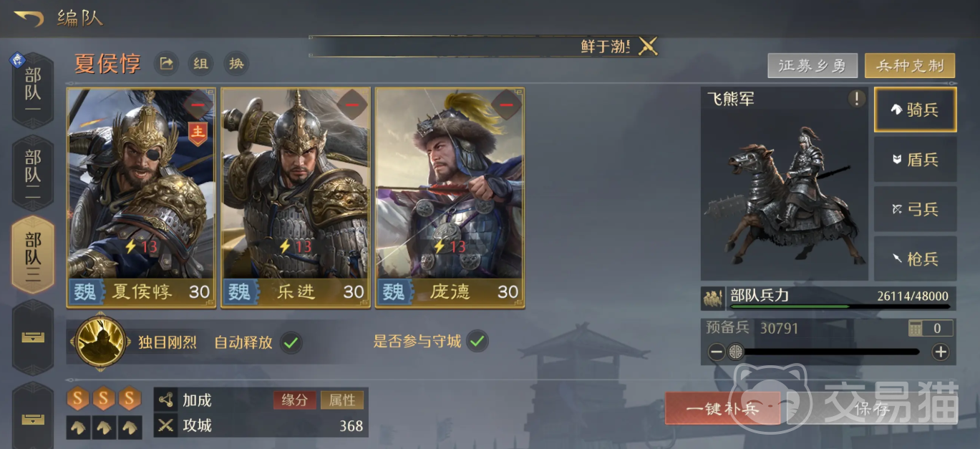Close the 鲜于渤 banner crossed-swords icon
This screenshot has height=449, width=980.
point(647,47)
